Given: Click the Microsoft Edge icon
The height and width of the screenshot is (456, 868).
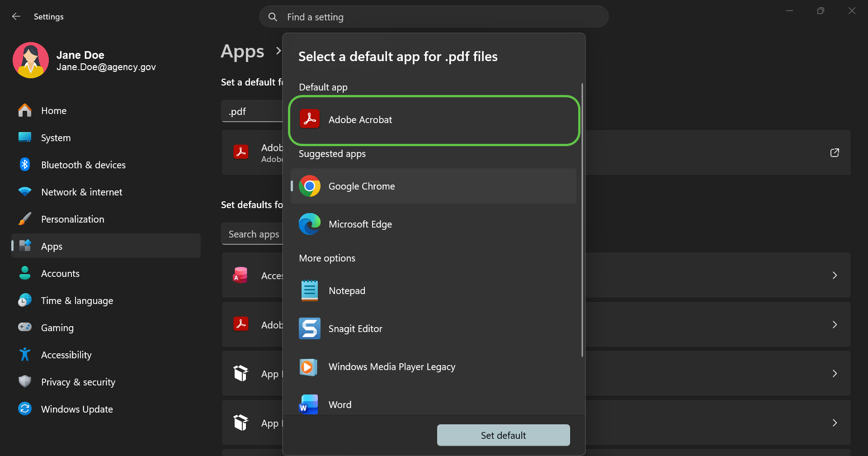Looking at the screenshot, I should (x=310, y=224).
